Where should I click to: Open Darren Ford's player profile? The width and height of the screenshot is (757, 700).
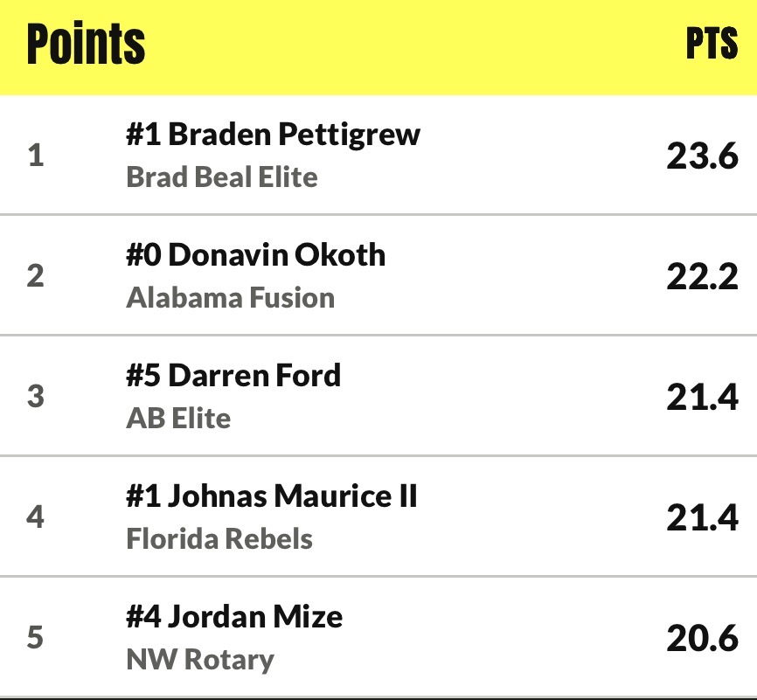233,376
